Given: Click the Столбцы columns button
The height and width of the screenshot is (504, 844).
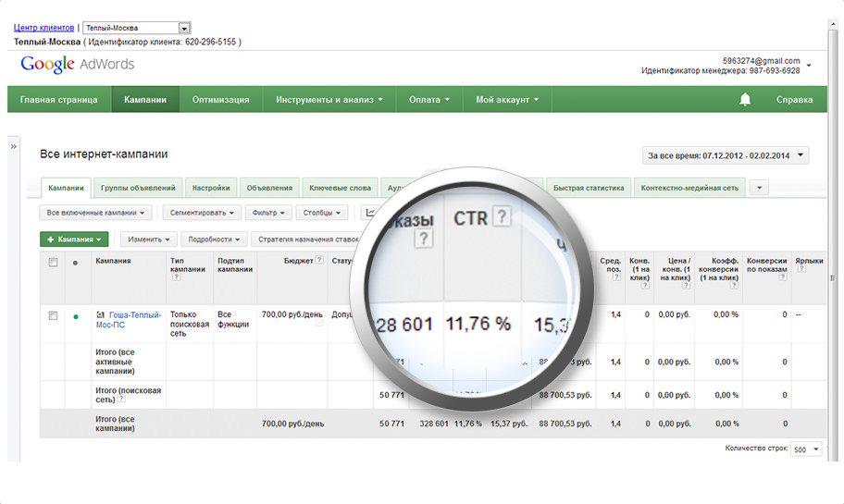Looking at the screenshot, I should (x=320, y=213).
